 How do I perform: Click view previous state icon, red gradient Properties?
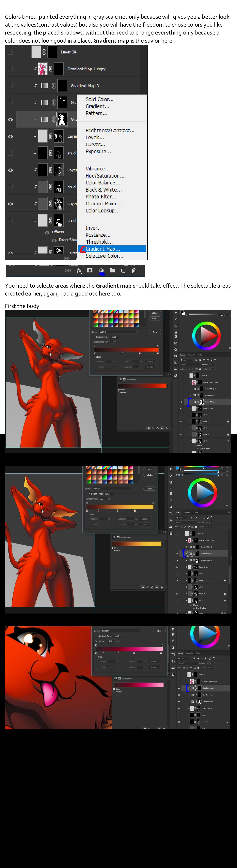153,428
